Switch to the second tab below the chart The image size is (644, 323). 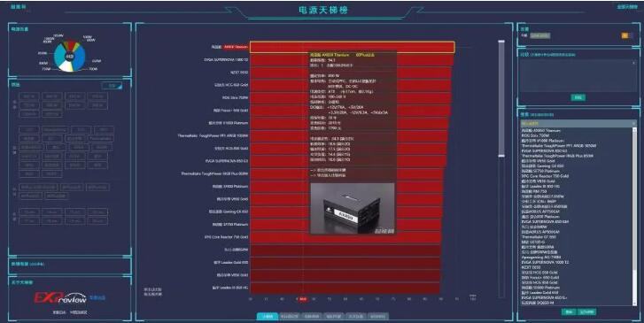click(x=290, y=317)
